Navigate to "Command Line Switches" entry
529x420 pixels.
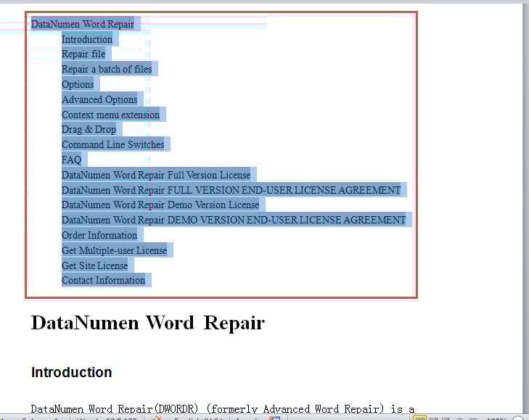(x=112, y=145)
